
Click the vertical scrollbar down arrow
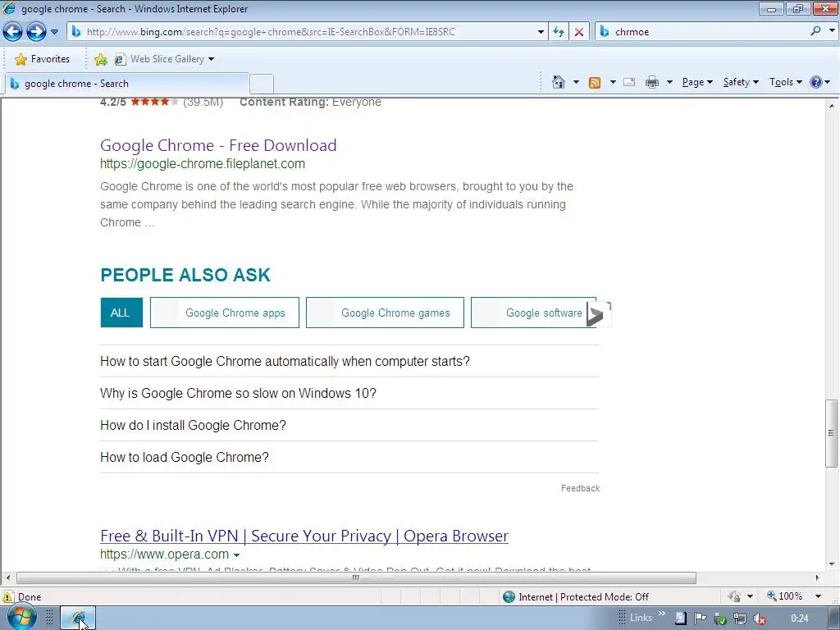point(832,564)
